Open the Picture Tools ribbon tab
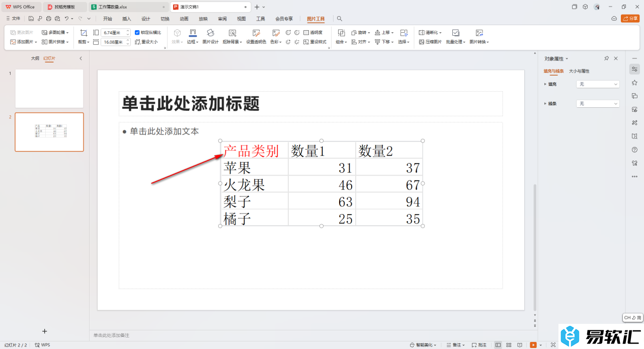This screenshot has height=349, width=644. tap(316, 19)
